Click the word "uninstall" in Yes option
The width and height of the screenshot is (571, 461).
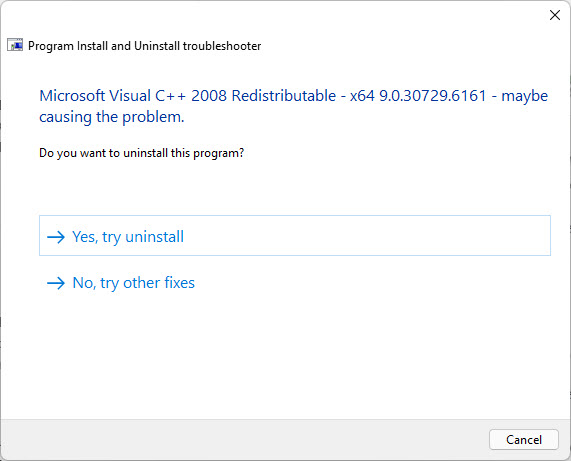point(154,237)
